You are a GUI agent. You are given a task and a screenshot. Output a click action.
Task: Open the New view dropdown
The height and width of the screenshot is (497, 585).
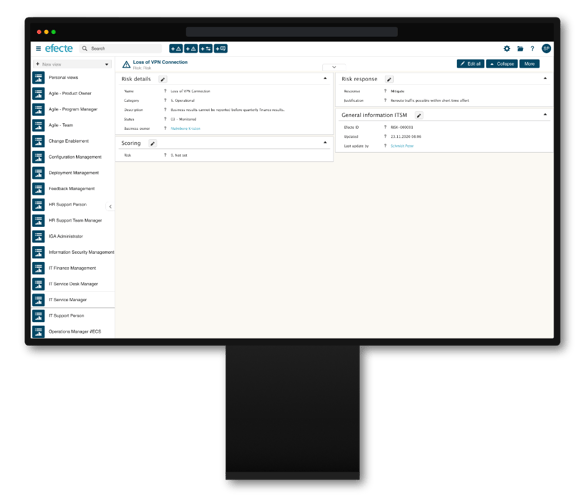click(73, 64)
